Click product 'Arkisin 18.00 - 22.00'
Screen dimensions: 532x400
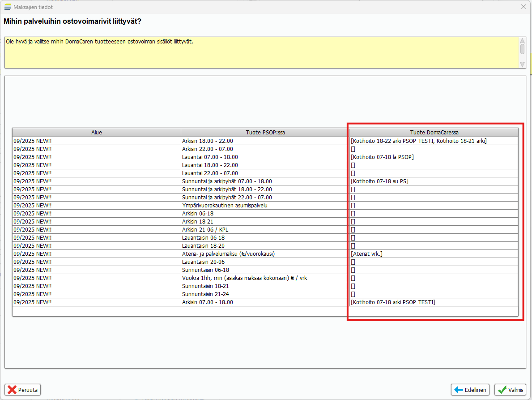pyautogui.click(x=265, y=141)
